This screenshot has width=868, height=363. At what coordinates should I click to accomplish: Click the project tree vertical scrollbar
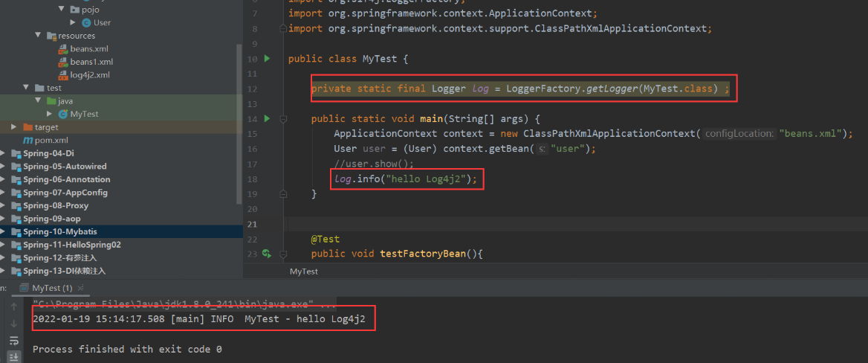click(240, 123)
